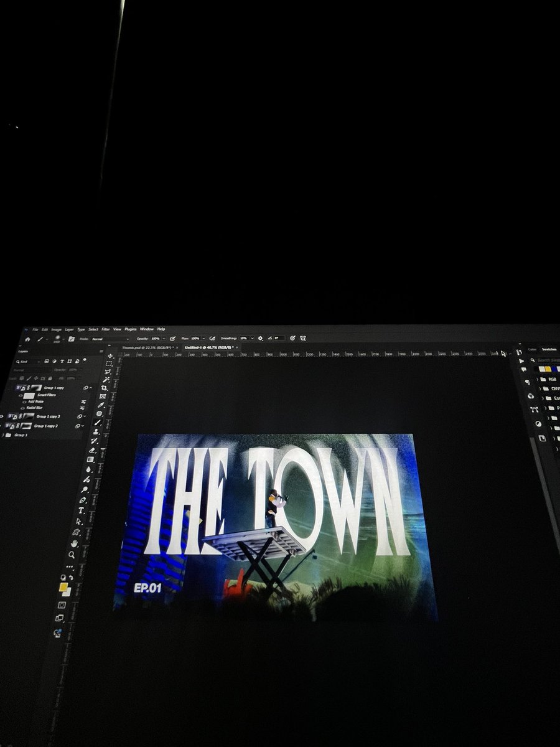Toggle Add Noise filter visibility
Viewport: 560px width, 747px height.
point(24,402)
